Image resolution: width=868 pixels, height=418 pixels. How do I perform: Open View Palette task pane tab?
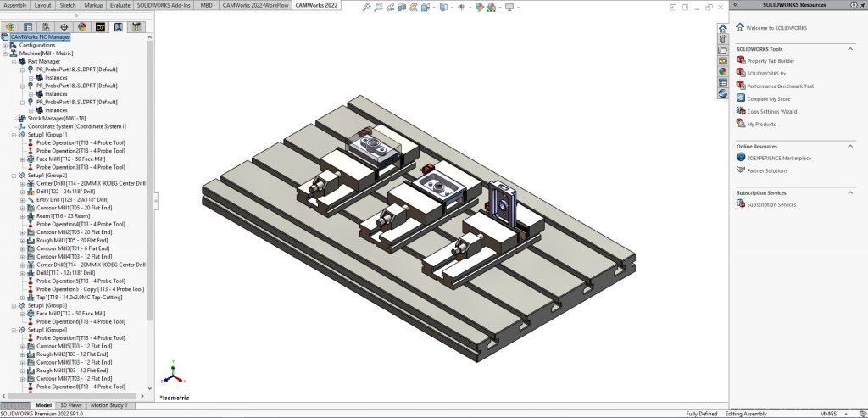click(722, 61)
